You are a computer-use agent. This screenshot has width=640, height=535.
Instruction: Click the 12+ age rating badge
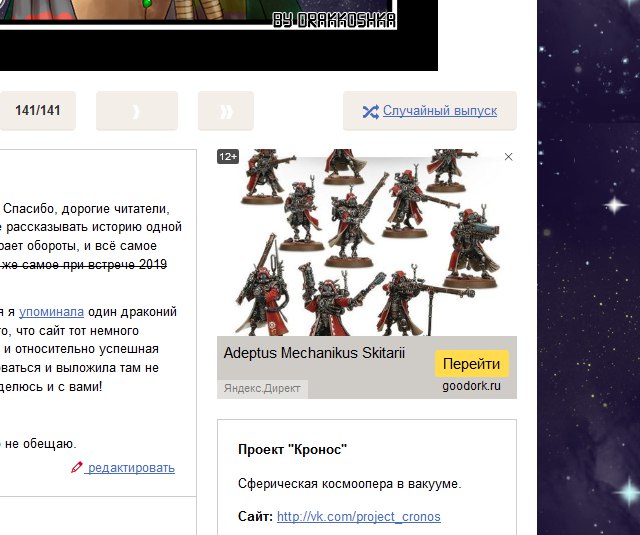pyautogui.click(x=228, y=157)
